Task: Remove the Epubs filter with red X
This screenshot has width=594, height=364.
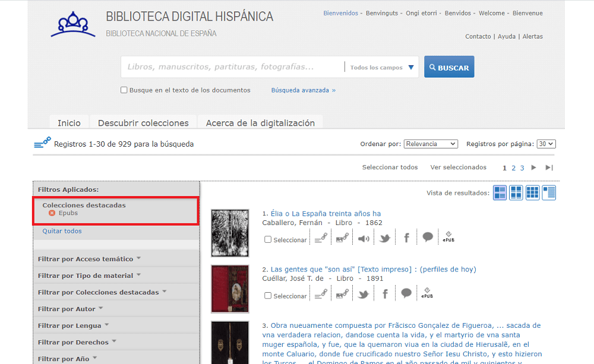Action: pos(52,213)
